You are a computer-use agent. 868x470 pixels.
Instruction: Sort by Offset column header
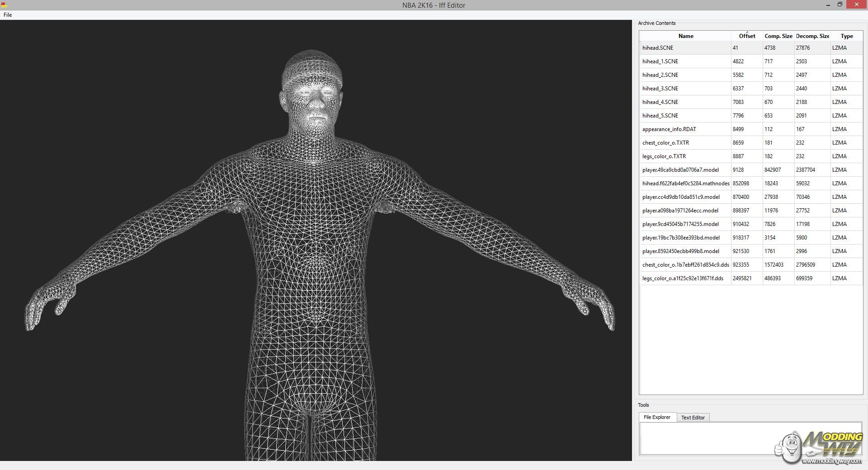(x=747, y=36)
